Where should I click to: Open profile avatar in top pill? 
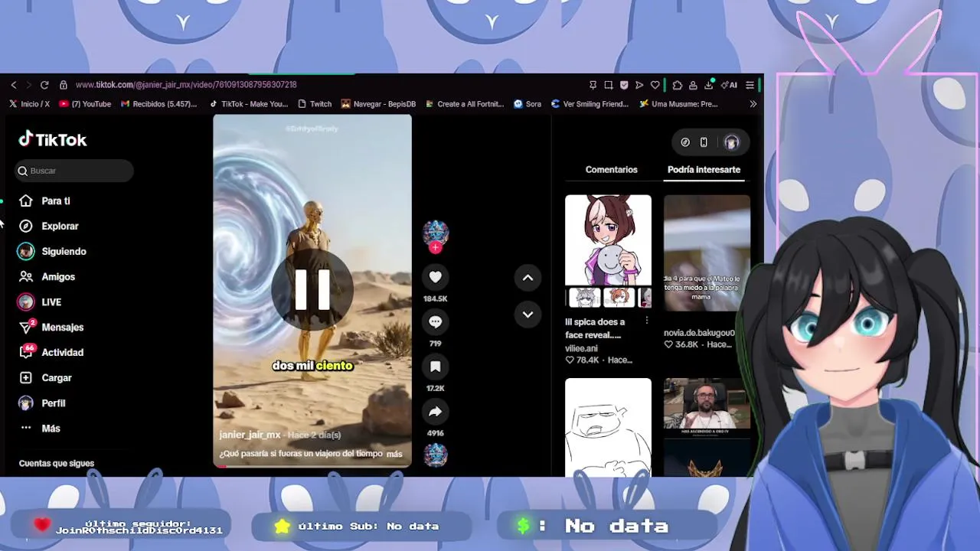coord(731,142)
